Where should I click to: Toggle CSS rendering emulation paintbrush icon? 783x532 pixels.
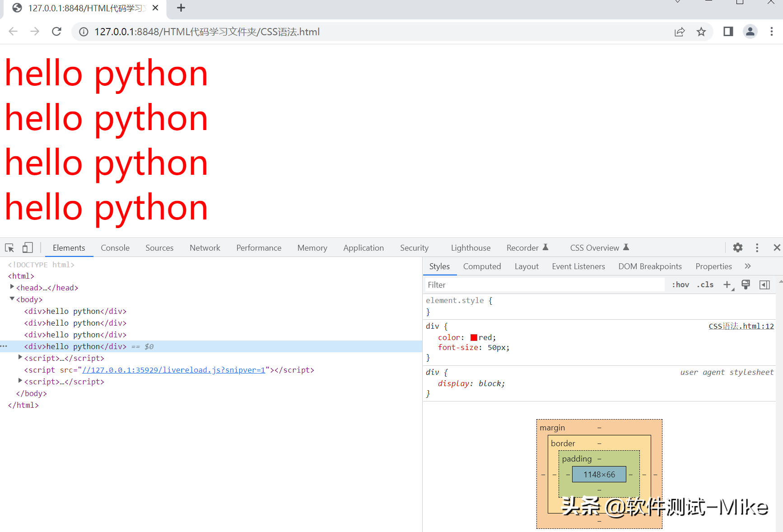pos(746,285)
